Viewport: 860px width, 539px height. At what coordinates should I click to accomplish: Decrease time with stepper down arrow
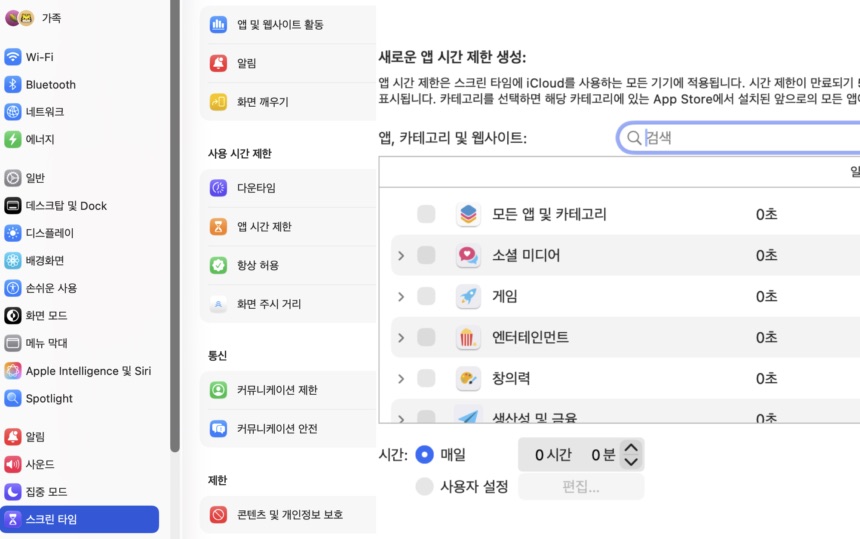click(631, 462)
